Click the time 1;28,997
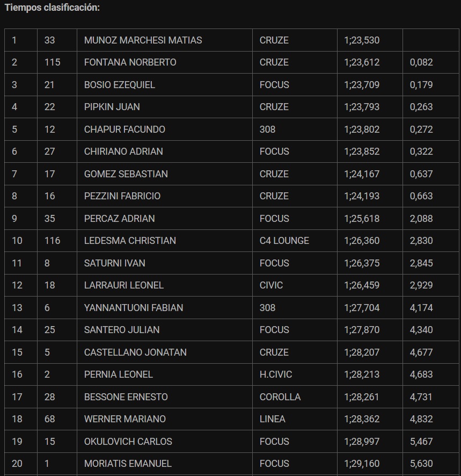The width and height of the screenshot is (461, 476). (362, 442)
